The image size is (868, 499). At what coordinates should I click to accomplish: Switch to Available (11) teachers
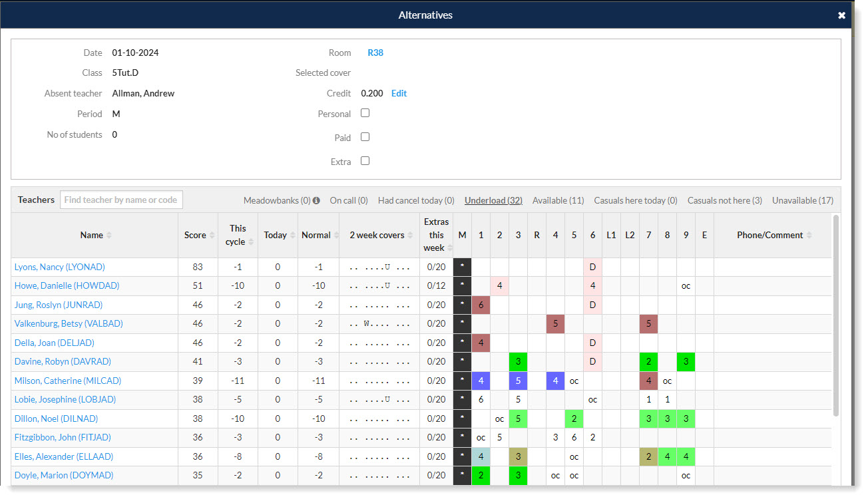pos(558,200)
